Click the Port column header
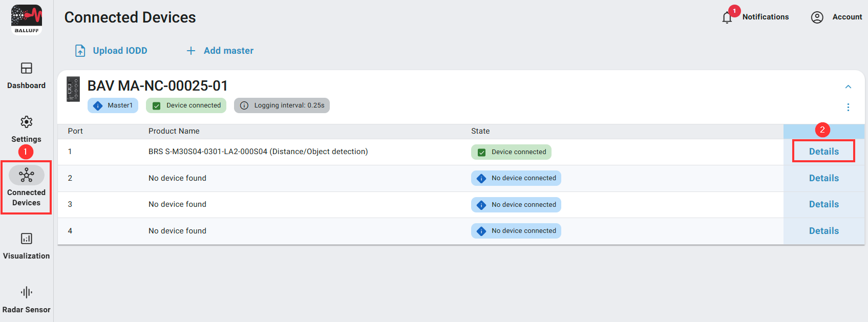The height and width of the screenshot is (322, 868). (x=75, y=131)
